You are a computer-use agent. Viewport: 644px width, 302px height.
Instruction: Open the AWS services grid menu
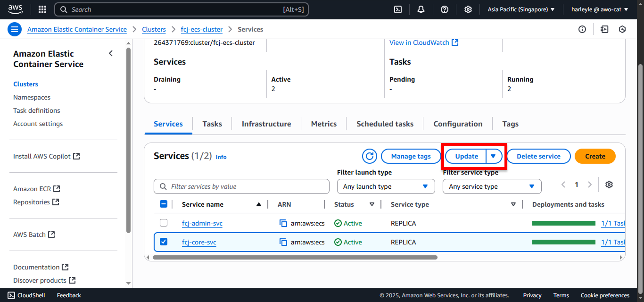(x=42, y=9)
